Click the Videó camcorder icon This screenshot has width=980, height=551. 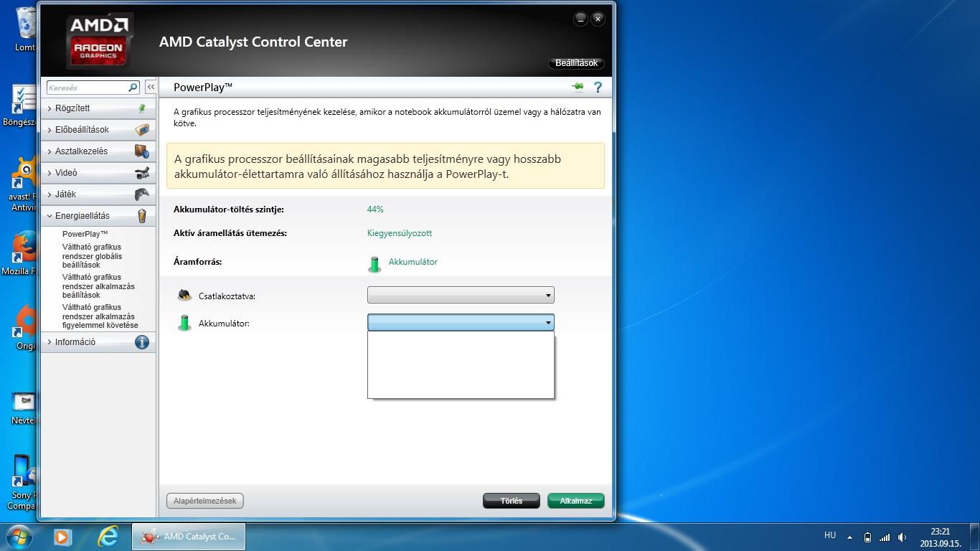[141, 173]
